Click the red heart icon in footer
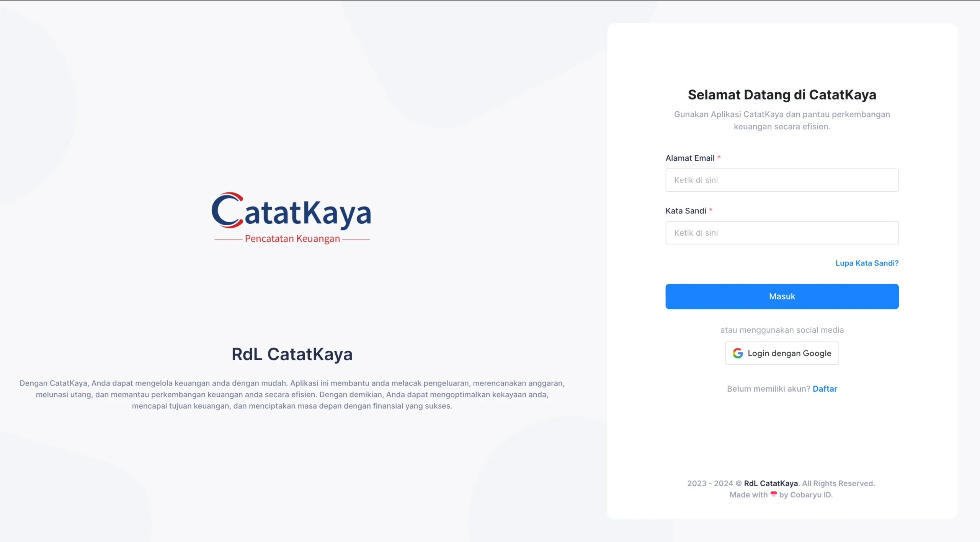The width and height of the screenshot is (980, 542). click(773, 494)
